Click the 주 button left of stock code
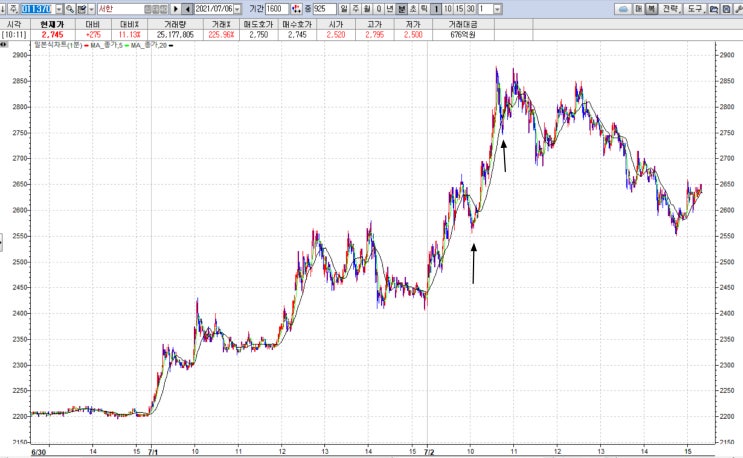This screenshot has height=458, width=743. tap(13, 9)
